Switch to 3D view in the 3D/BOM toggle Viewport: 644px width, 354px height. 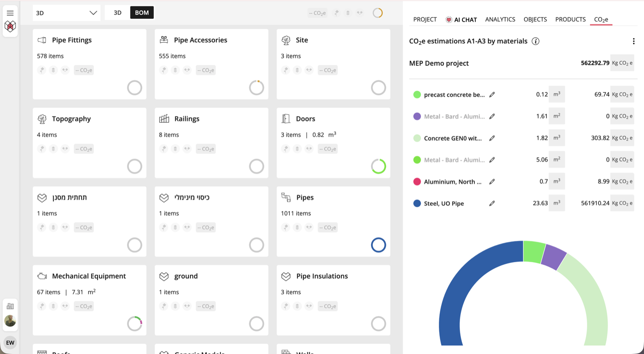tap(118, 13)
